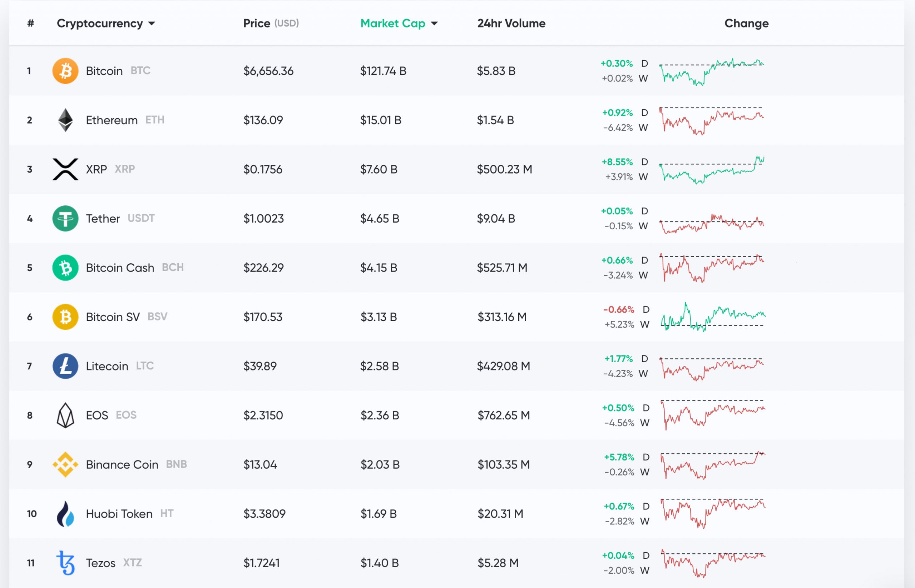Click the Binance Coin logo icon
The height and width of the screenshot is (588, 915).
[65, 465]
